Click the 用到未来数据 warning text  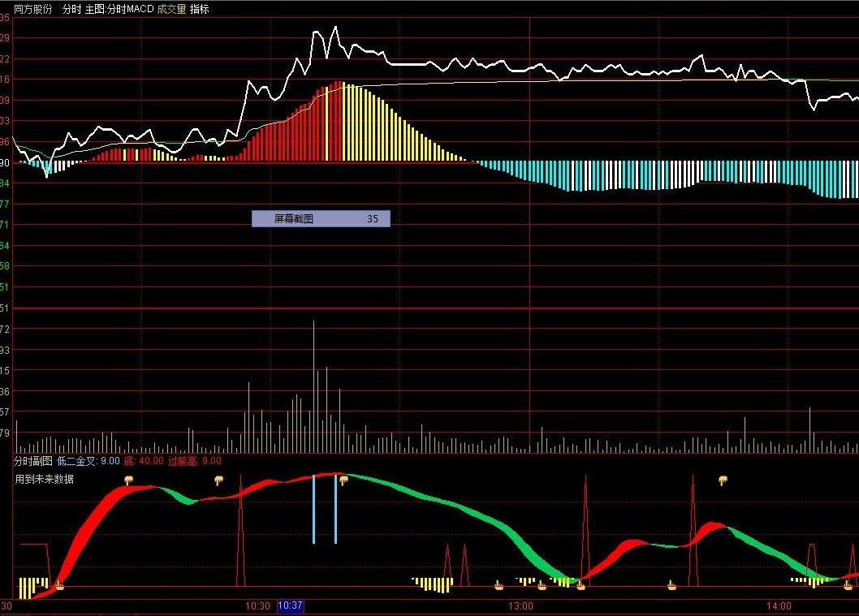pos(45,479)
